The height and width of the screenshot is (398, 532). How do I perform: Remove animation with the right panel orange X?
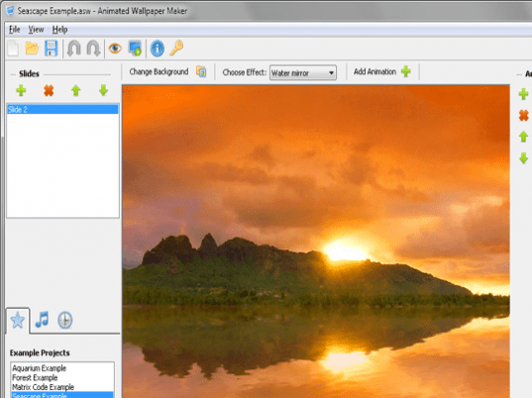tap(523, 115)
